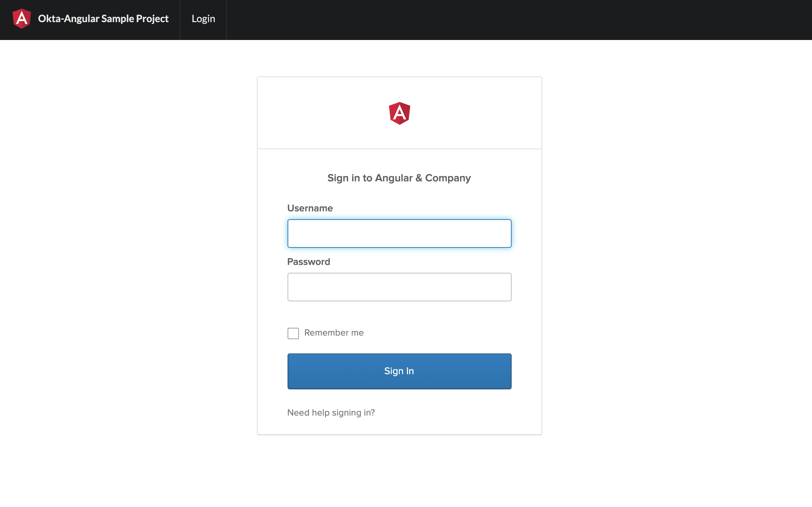
Task: Open the Okta-Angular Sample Project home link
Action: pyautogui.click(x=103, y=19)
